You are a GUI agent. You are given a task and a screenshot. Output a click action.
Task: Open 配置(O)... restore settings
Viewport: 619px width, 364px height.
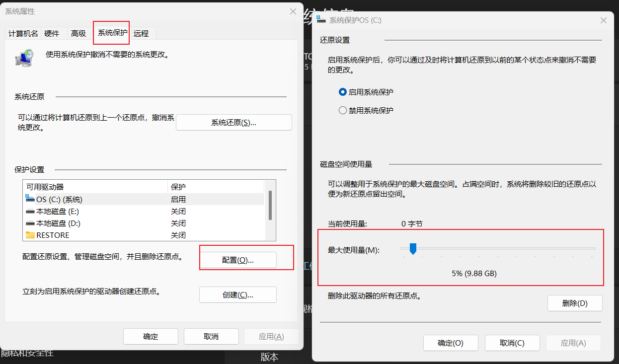tap(237, 260)
